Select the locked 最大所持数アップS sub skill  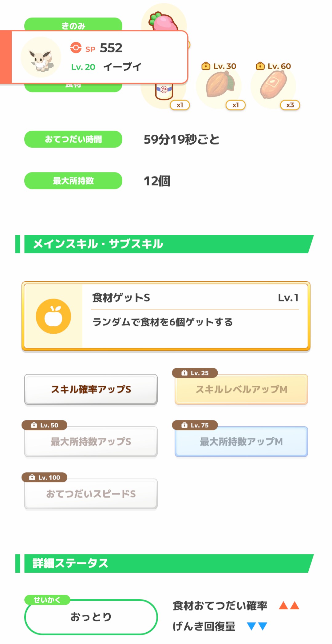[91, 442]
